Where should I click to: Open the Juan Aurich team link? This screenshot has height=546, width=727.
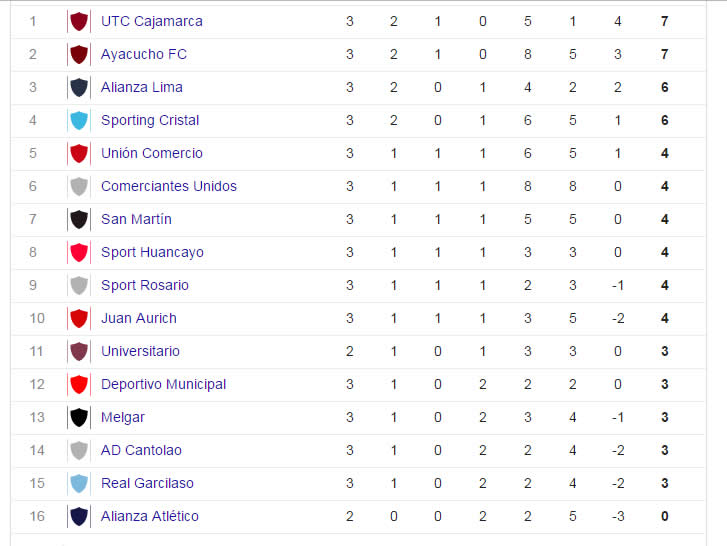pyautogui.click(x=139, y=318)
